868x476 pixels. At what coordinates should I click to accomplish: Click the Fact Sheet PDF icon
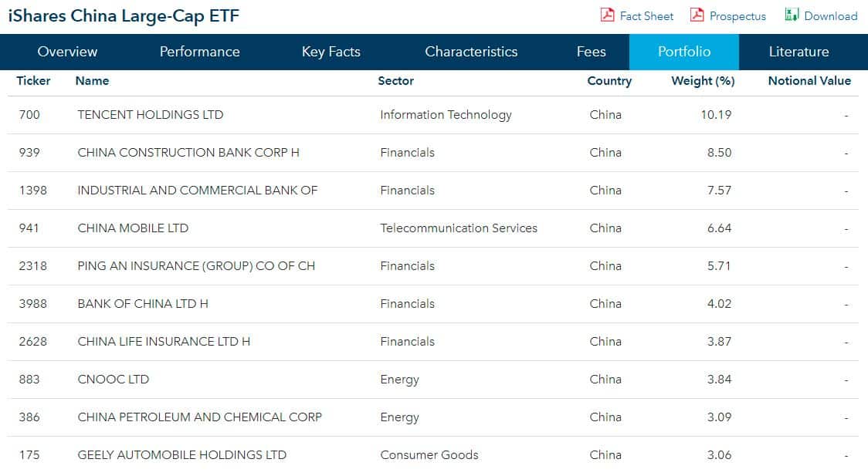point(607,15)
